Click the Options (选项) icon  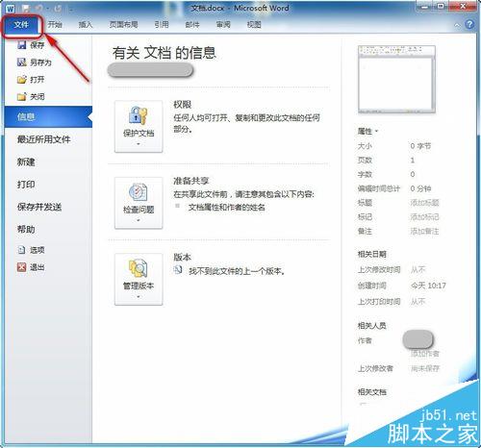tap(21, 250)
